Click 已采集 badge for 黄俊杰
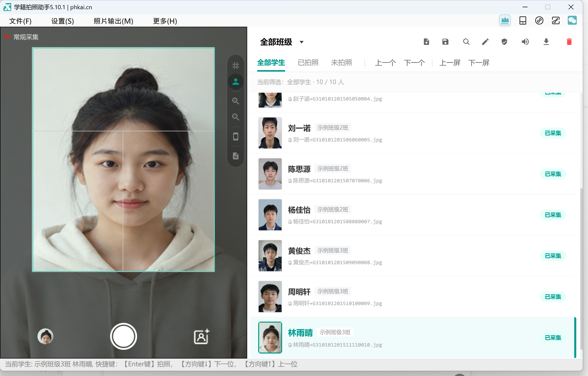 [x=553, y=256]
